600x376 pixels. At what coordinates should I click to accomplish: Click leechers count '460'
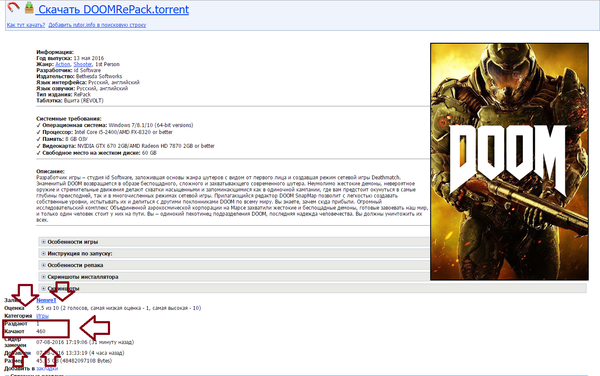pos(41,331)
